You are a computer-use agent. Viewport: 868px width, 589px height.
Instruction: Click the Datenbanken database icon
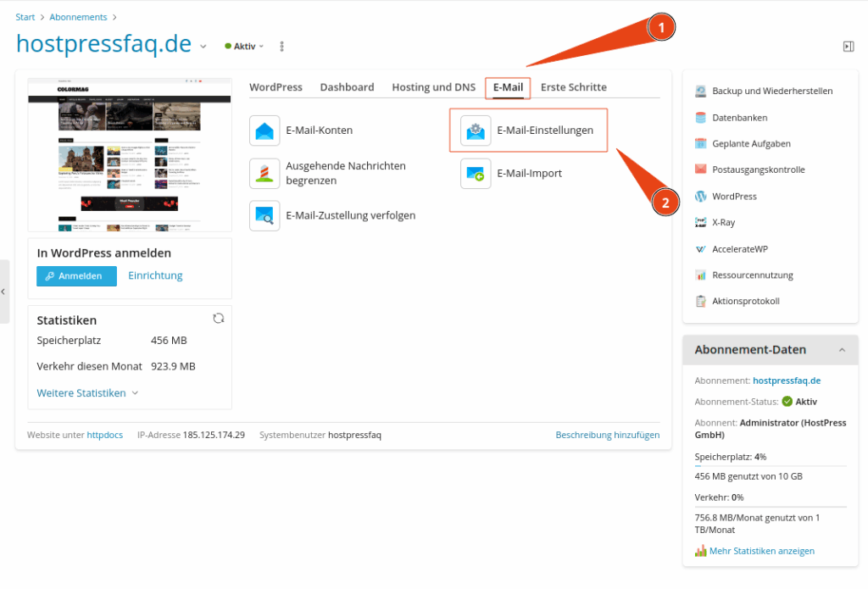tap(700, 117)
